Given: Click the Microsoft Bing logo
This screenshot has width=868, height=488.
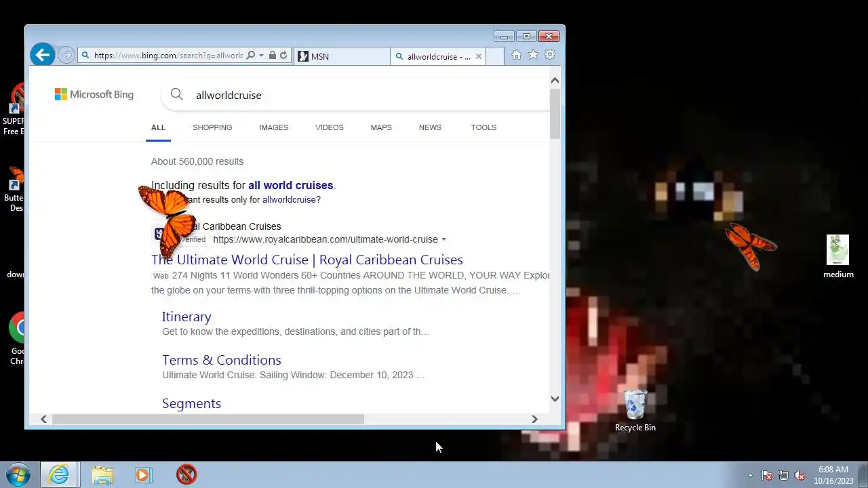Looking at the screenshot, I should point(94,94).
